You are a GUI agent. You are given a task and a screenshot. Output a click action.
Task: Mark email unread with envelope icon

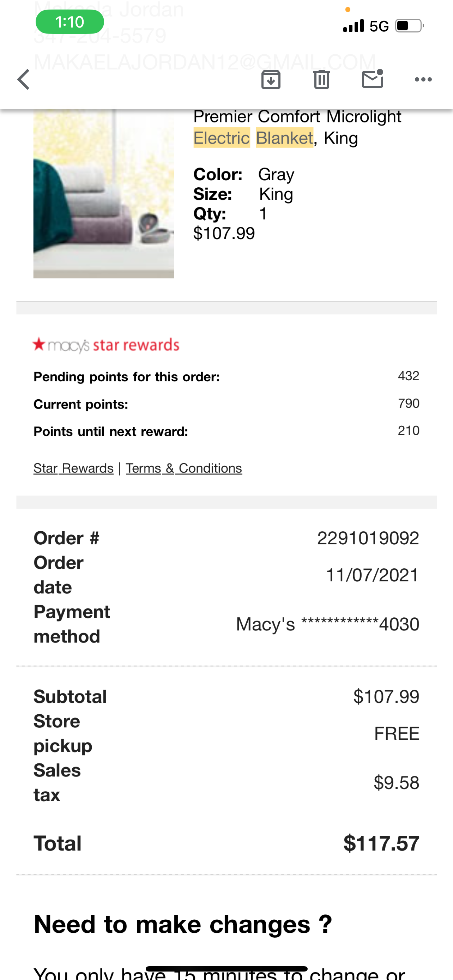372,79
